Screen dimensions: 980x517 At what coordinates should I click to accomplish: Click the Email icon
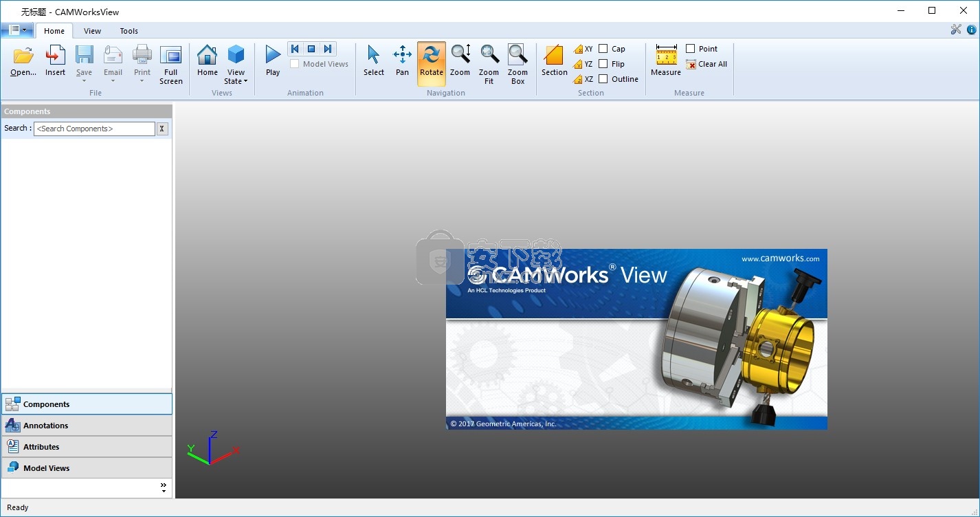click(x=113, y=56)
